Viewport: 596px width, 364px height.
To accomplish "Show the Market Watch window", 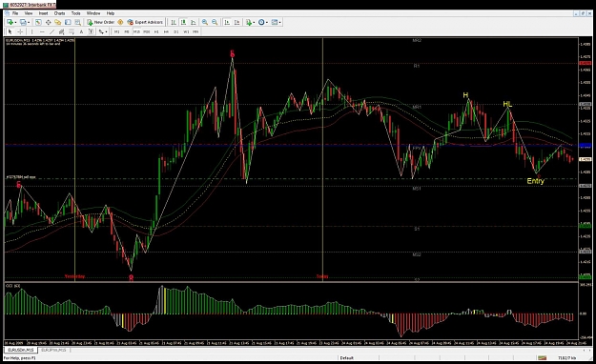I will click(38, 23).
